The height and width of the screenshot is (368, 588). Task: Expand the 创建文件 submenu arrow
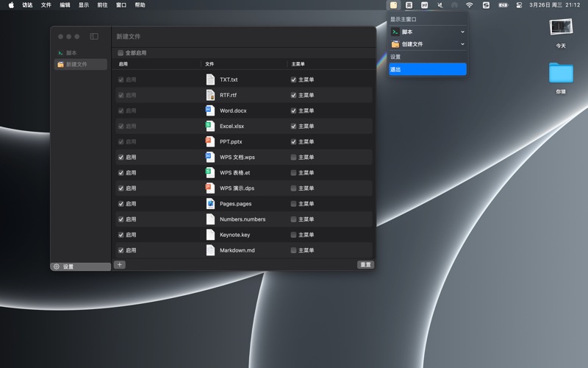[x=462, y=44]
